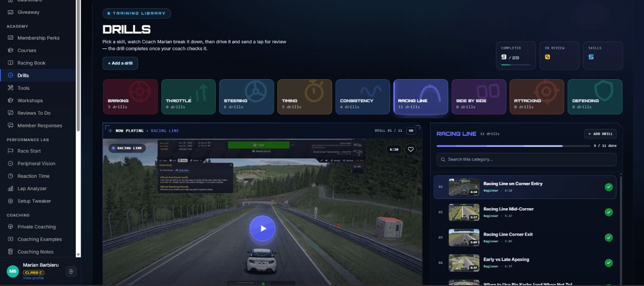The image size is (644, 286).
Task: Click the Peripheral Vision icon
Action: click(x=11, y=163)
